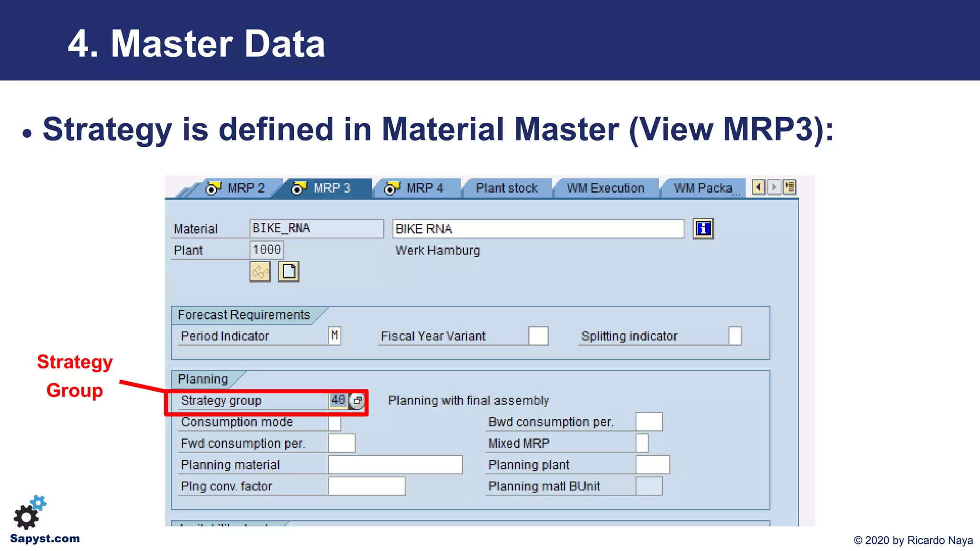Click the Fiscal Year Variant field
Image resolution: width=980 pixels, height=551 pixels.
click(538, 336)
